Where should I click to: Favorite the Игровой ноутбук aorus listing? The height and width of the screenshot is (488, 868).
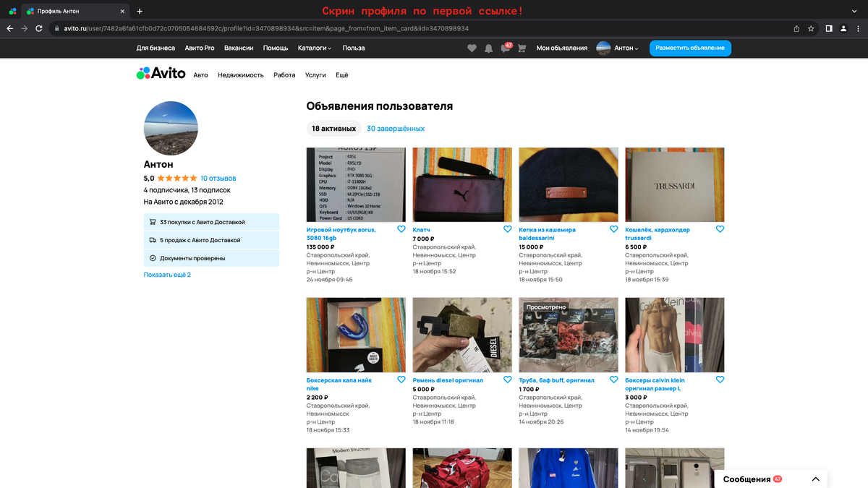[x=401, y=229]
